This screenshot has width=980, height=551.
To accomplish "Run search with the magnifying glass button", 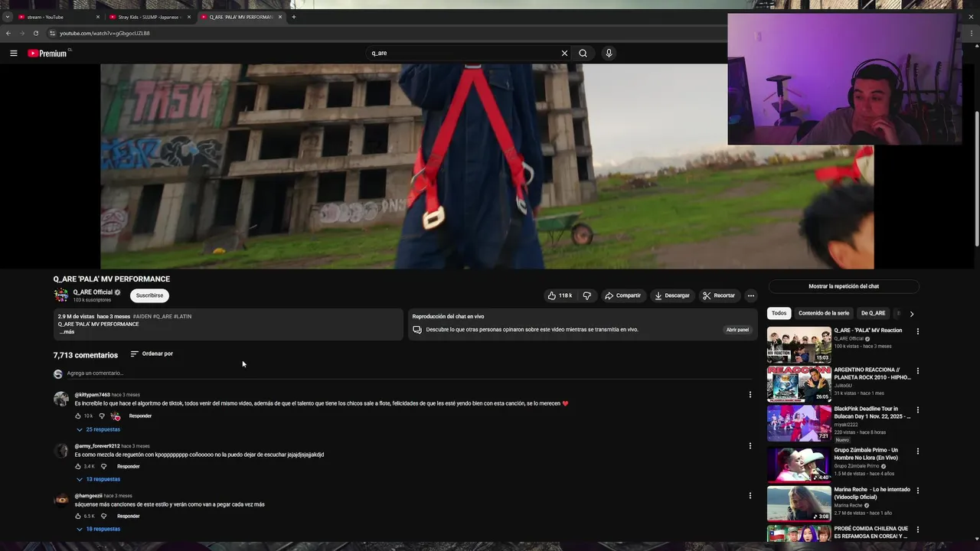I will pos(583,53).
